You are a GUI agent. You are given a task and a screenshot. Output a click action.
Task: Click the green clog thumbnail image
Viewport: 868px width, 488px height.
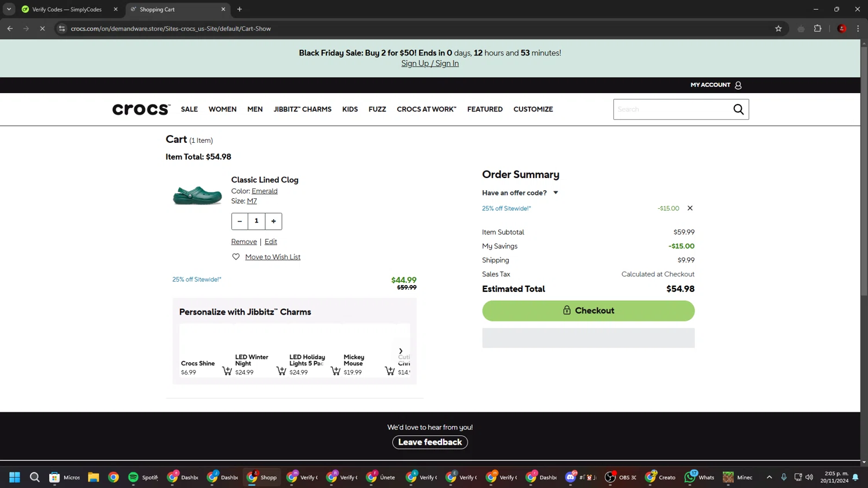[x=197, y=195]
